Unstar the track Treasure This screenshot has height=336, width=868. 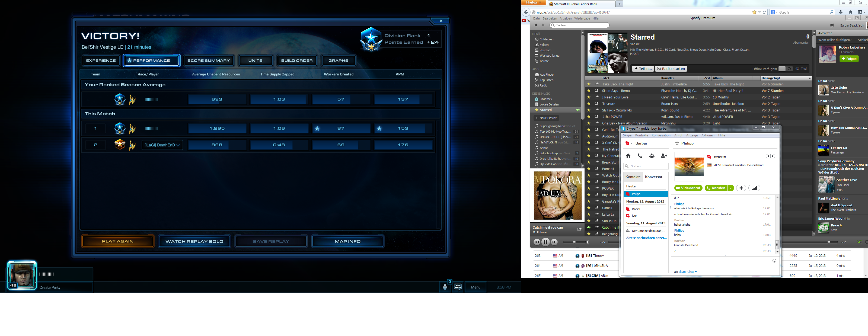tap(589, 104)
